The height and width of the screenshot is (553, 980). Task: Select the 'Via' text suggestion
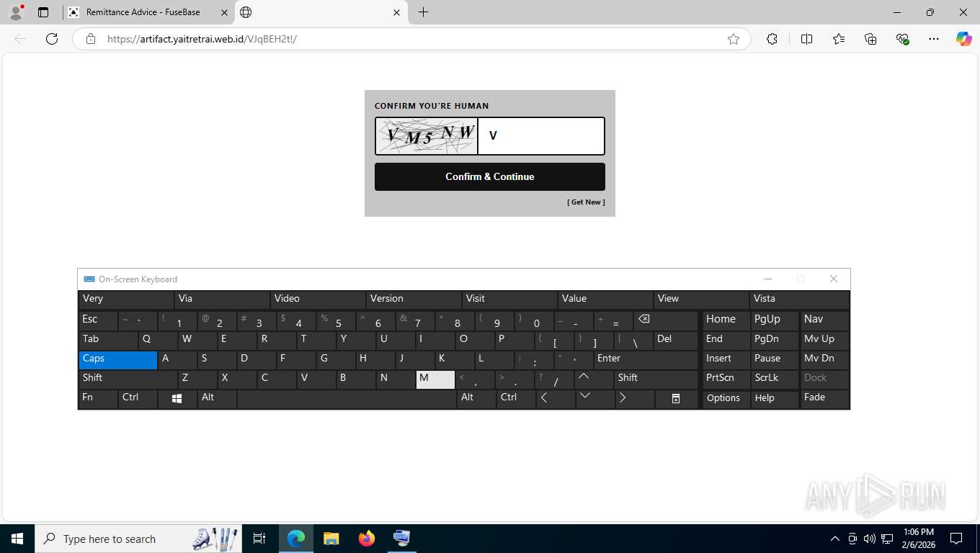[x=223, y=299]
